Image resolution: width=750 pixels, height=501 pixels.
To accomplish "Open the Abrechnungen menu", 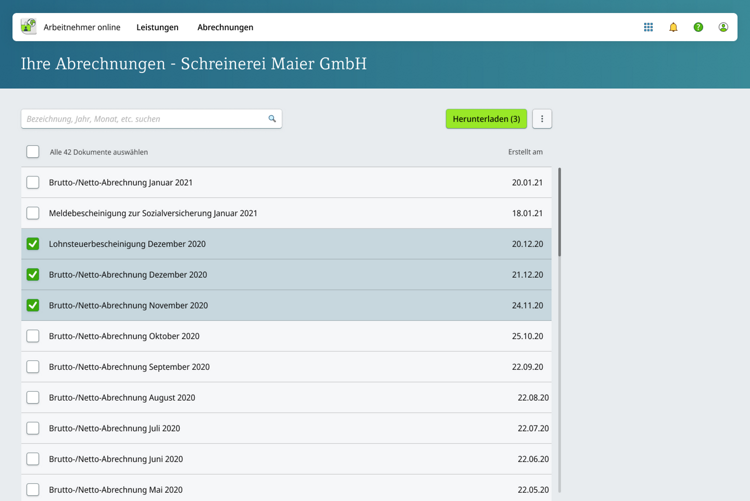I will [x=225, y=27].
